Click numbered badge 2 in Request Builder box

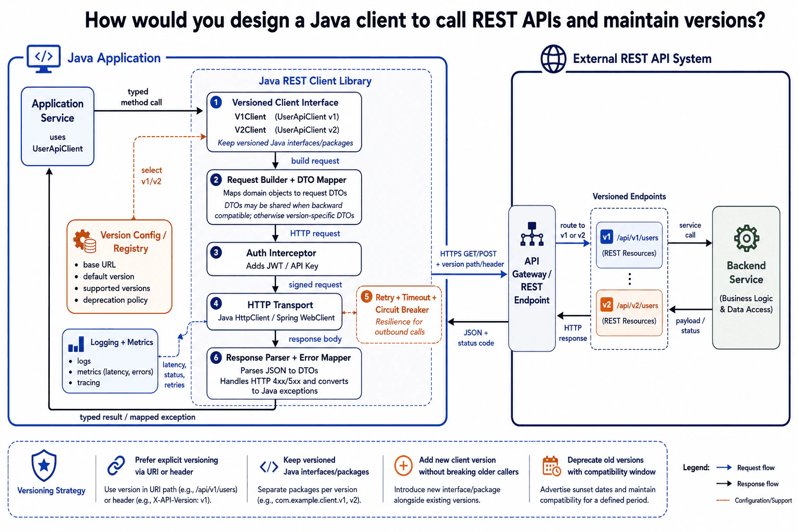click(x=216, y=180)
